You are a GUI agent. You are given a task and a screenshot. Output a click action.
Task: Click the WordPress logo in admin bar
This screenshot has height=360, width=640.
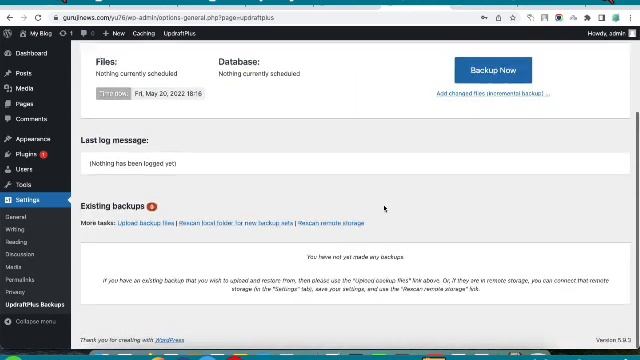coord(7,33)
